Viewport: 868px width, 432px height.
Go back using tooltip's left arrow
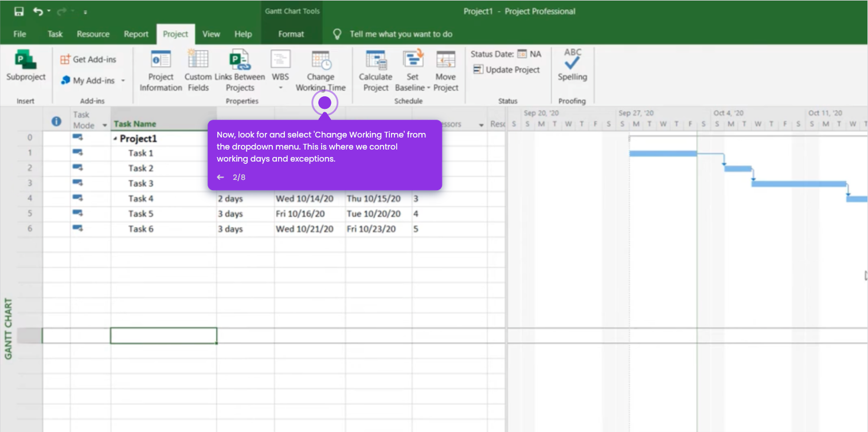(x=220, y=177)
